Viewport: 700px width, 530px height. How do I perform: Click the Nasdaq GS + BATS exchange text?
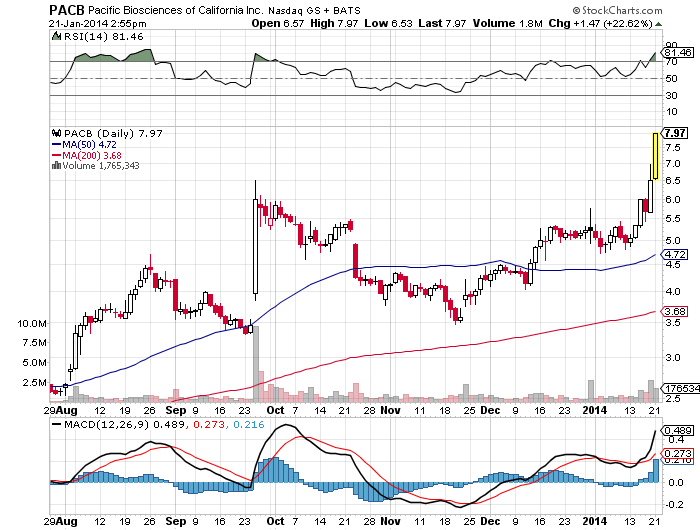point(314,10)
